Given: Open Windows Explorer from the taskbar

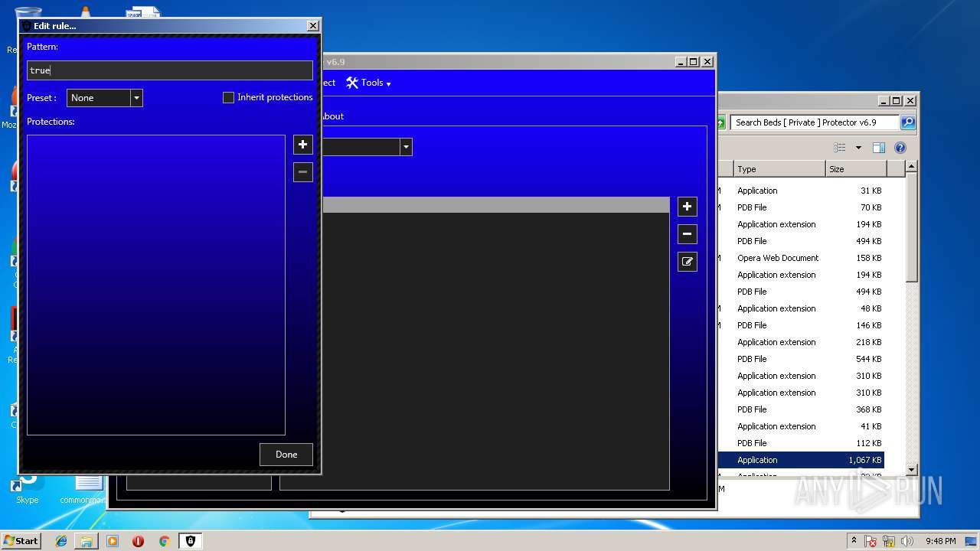Looking at the screenshot, I should point(87,541).
